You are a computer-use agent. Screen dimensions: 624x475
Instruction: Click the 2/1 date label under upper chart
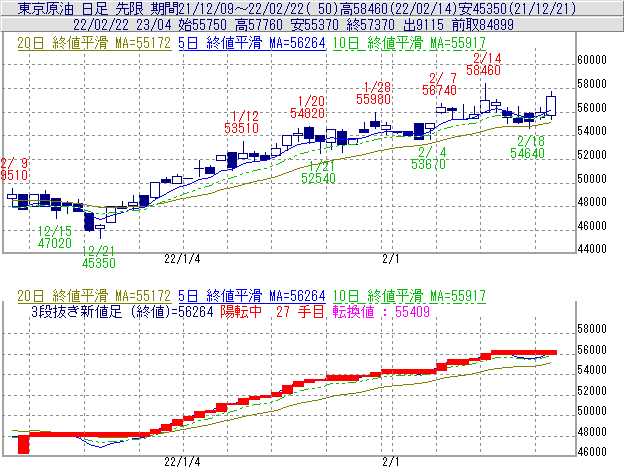391,259
